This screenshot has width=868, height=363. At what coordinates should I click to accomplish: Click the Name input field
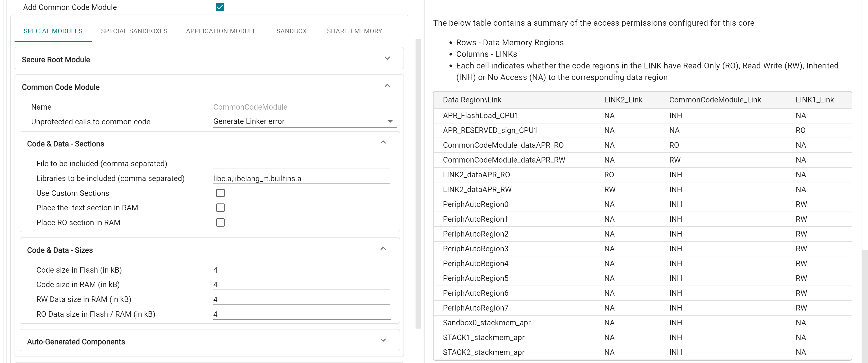303,107
